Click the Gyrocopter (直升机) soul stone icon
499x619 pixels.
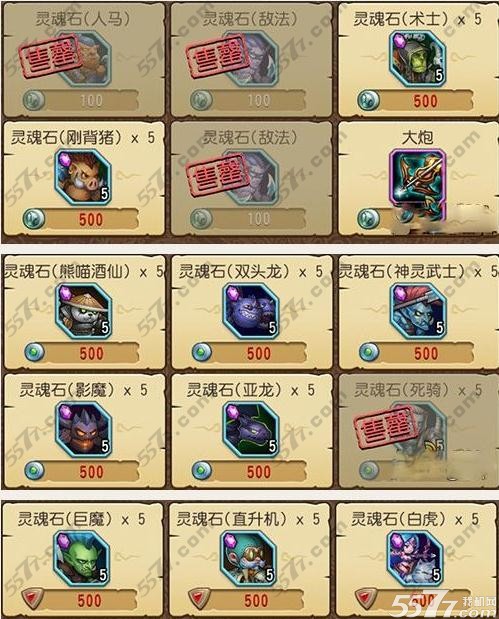248,559
